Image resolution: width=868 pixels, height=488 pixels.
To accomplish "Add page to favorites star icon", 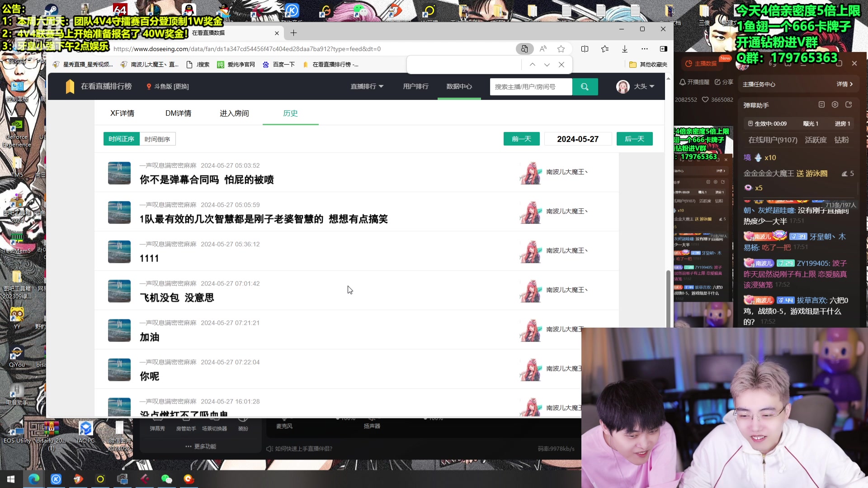I will [561, 49].
